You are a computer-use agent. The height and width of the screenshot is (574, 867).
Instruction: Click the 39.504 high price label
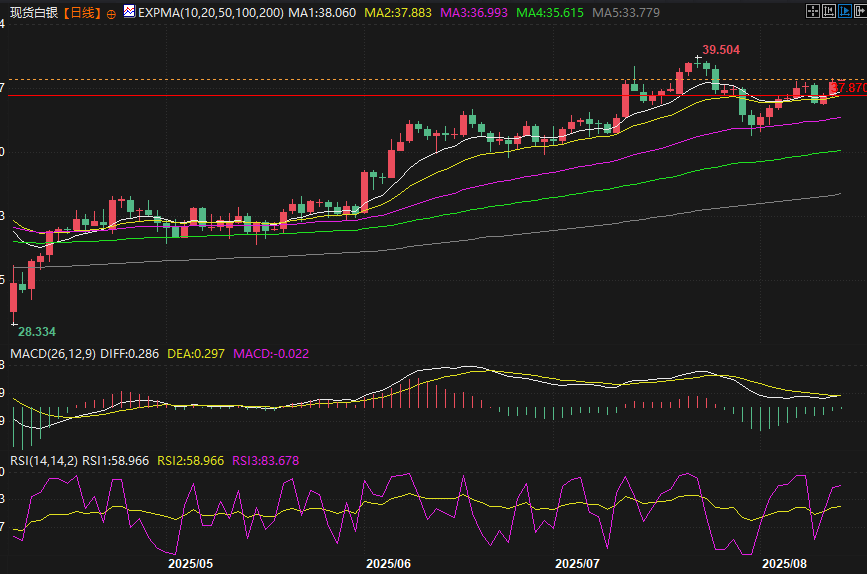(721, 50)
